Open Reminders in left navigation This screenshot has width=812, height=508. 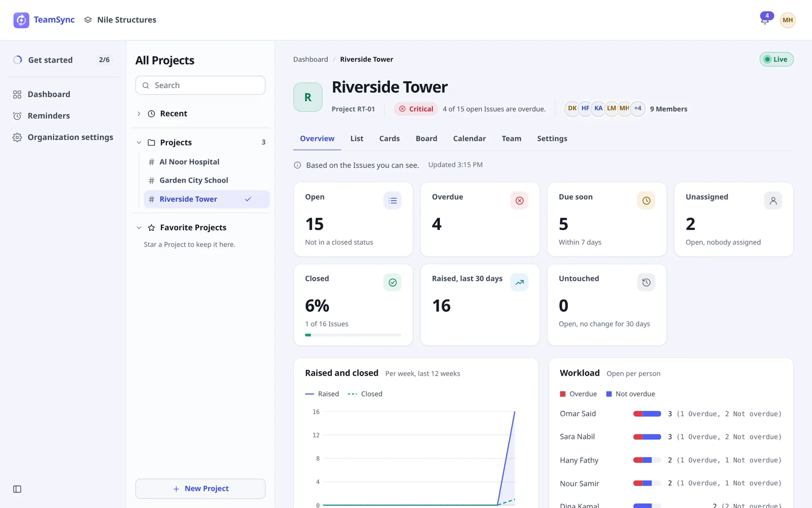(x=63, y=116)
